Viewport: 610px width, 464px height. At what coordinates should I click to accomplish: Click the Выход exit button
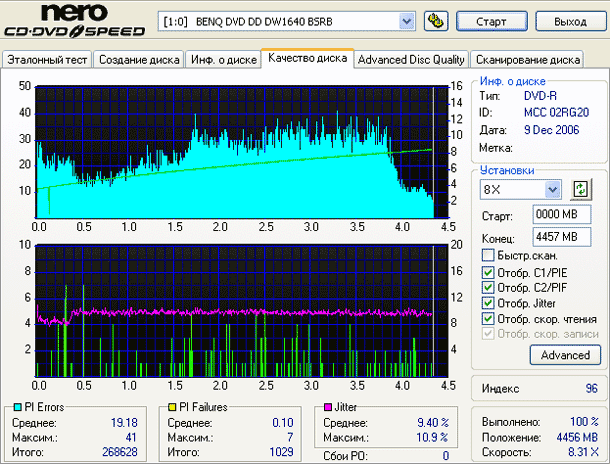(x=570, y=21)
